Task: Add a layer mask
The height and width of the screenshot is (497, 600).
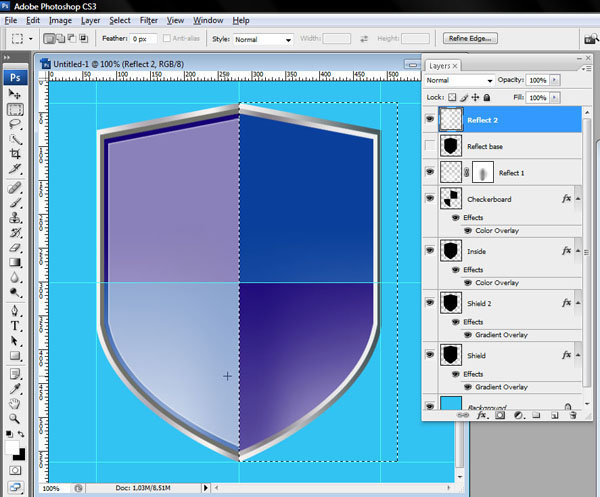Action: (500, 416)
